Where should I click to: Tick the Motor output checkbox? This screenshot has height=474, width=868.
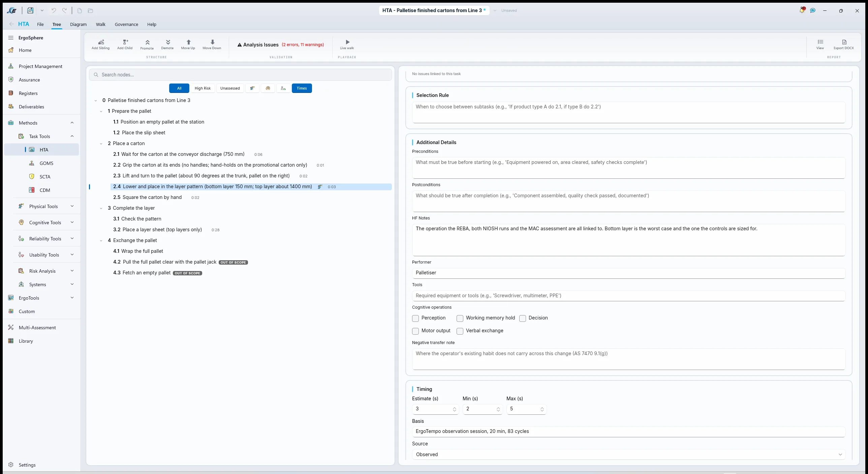click(415, 331)
